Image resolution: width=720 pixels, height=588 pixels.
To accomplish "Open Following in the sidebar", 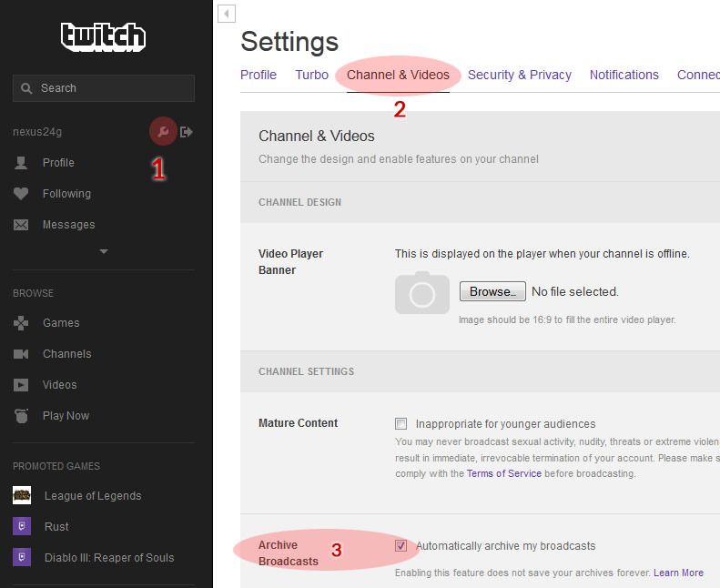I will 66,194.
